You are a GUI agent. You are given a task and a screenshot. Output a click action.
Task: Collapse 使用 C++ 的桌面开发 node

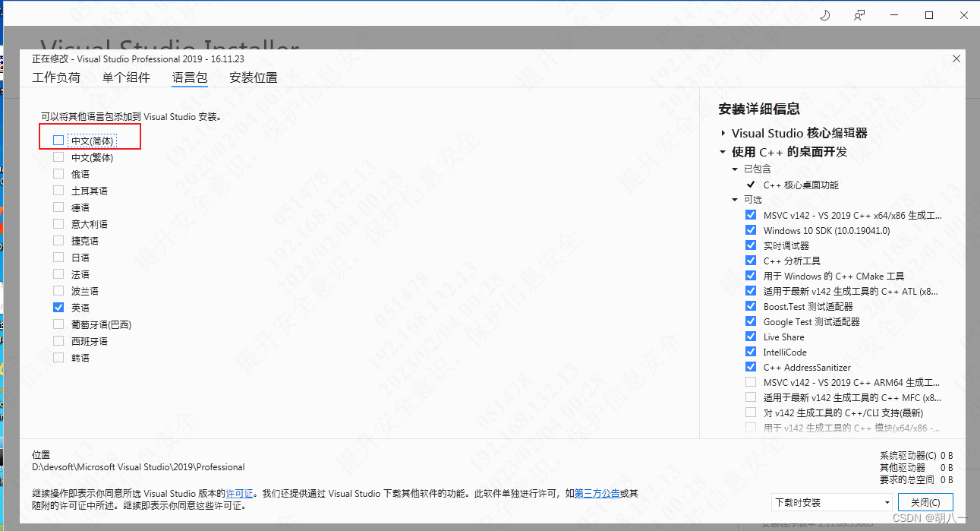(x=723, y=152)
